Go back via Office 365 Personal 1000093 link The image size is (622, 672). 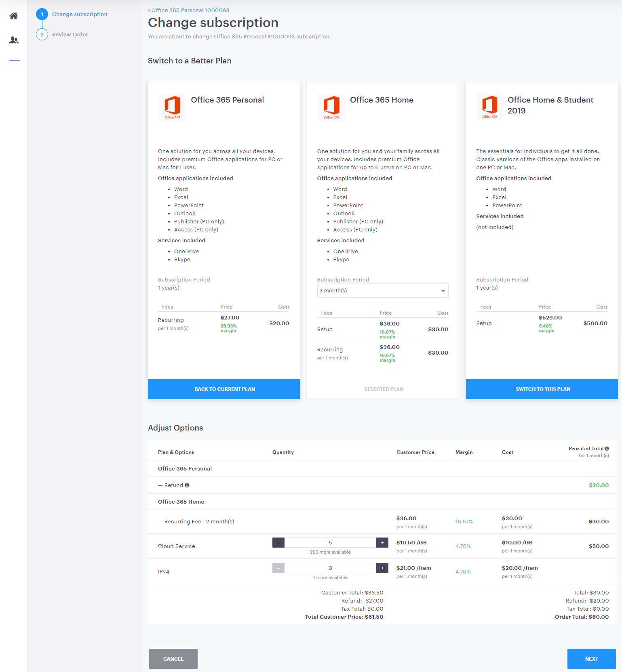click(x=189, y=10)
